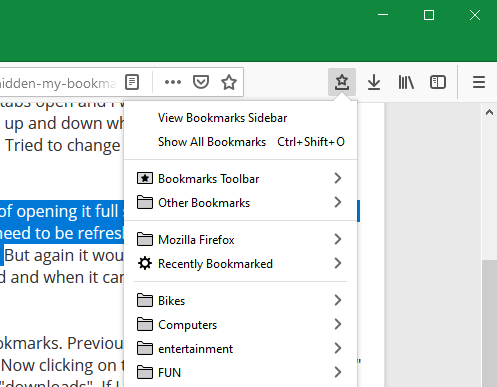Click the page scrollbar up arrow
Image resolution: width=497 pixels, height=387 pixels.
coord(489,112)
